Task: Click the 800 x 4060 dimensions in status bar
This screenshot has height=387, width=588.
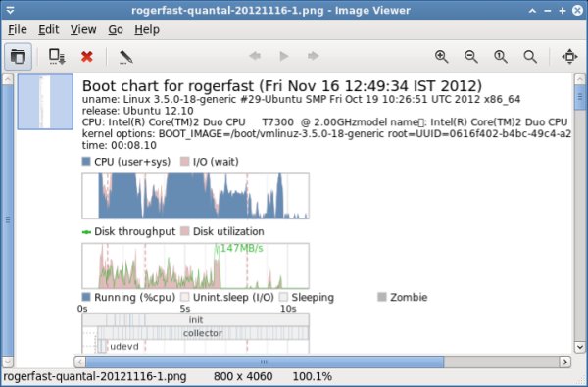Action: click(x=243, y=376)
